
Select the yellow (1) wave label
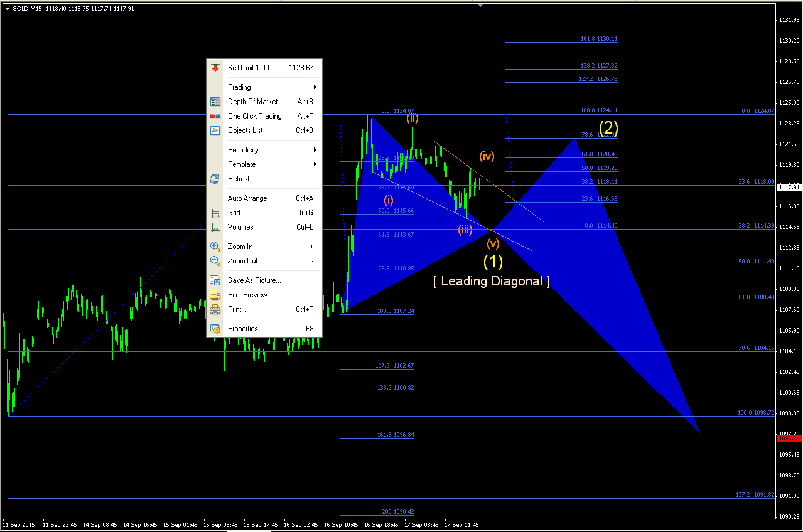click(493, 260)
